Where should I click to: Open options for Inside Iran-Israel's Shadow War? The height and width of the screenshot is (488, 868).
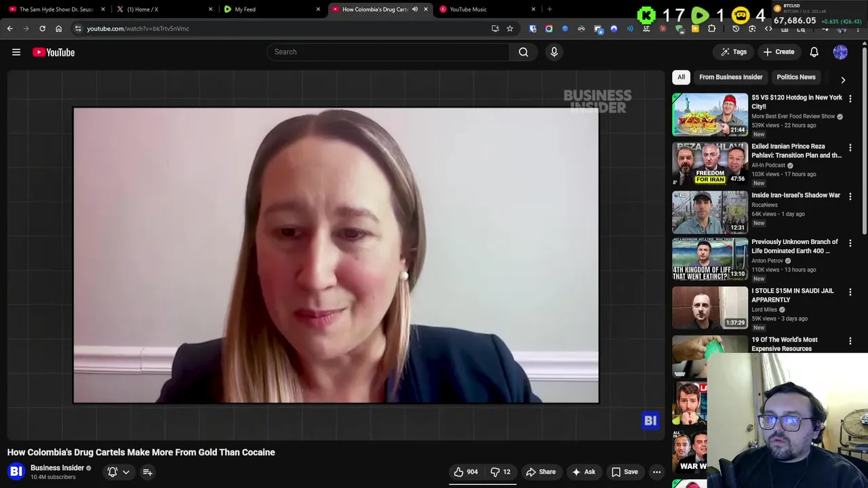click(x=850, y=196)
